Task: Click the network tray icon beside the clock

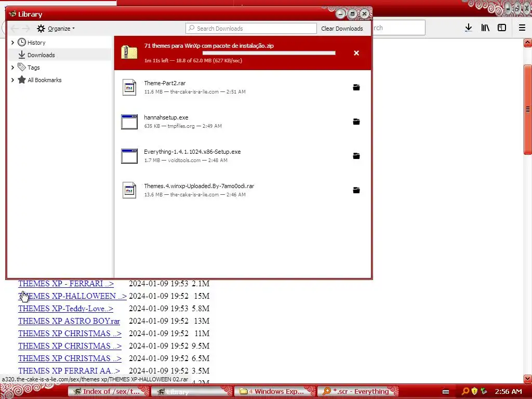Action: (484, 391)
